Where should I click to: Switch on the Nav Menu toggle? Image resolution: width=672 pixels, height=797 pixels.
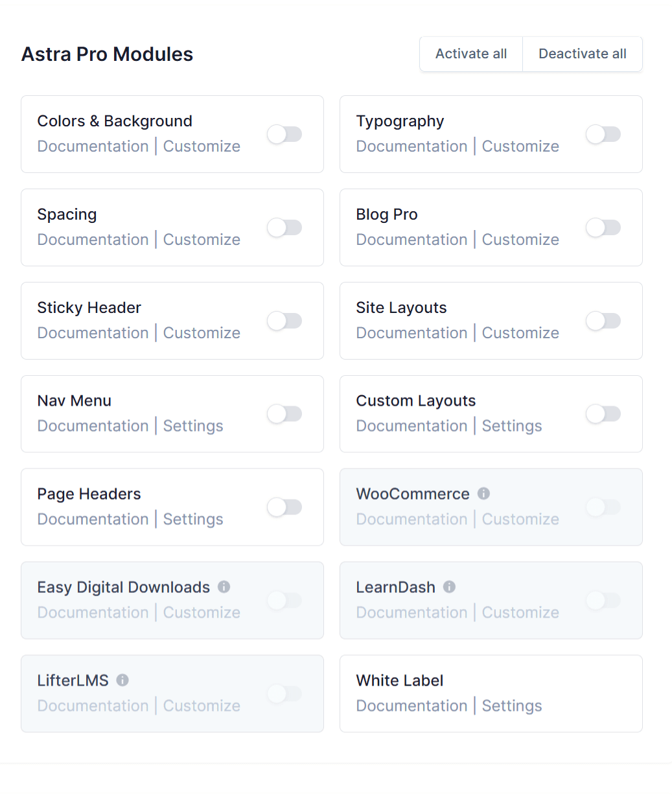284,414
